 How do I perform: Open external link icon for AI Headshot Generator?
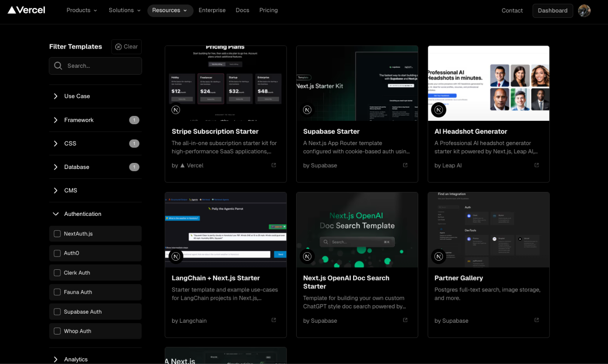[537, 165]
